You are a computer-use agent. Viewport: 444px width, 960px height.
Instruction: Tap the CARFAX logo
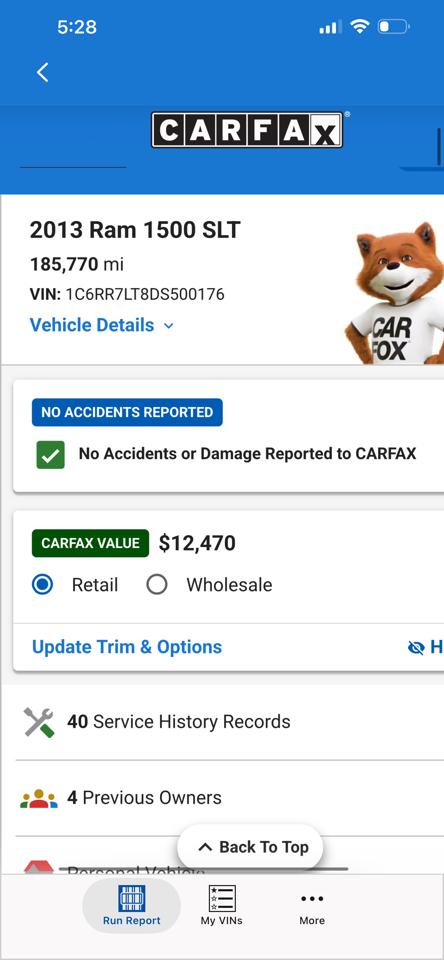247,130
